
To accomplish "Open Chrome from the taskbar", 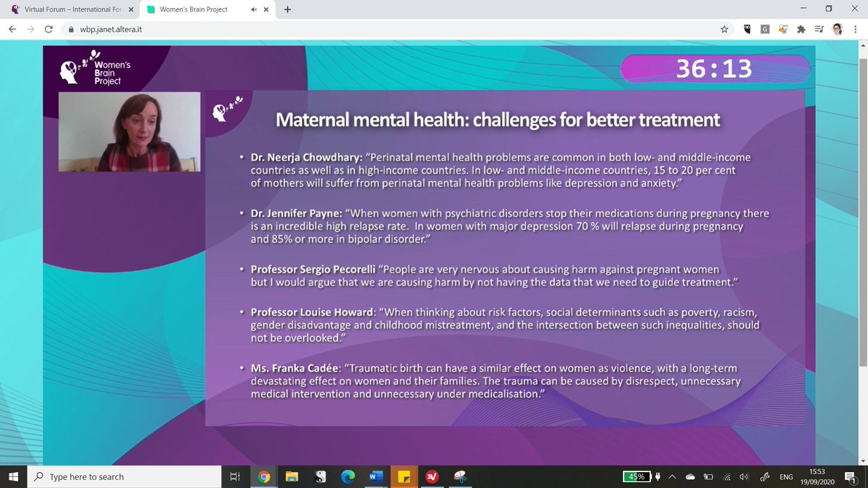I will (263, 476).
